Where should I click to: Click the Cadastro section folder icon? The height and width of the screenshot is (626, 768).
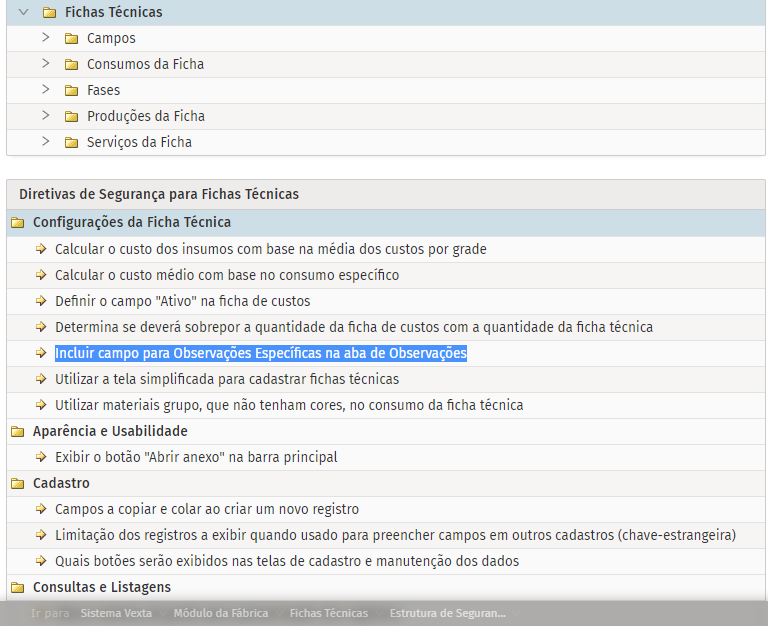coord(17,483)
